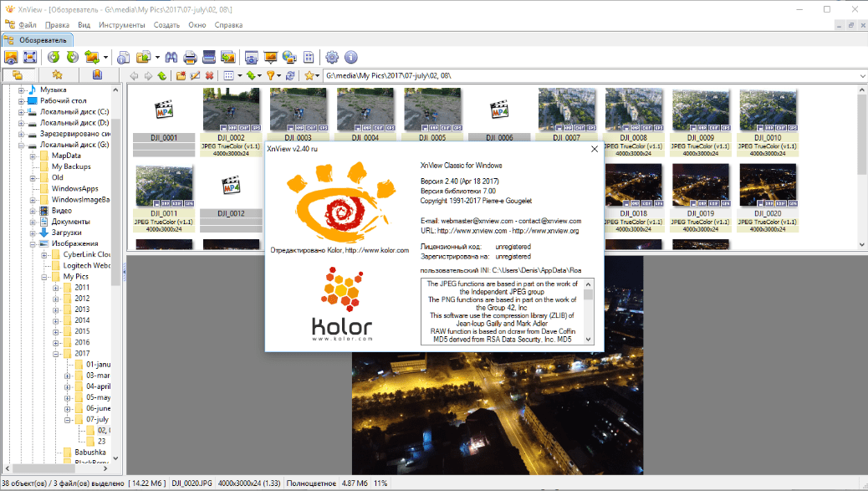
Task: Click the printer icon in the toolbar
Action: pyautogui.click(x=190, y=57)
